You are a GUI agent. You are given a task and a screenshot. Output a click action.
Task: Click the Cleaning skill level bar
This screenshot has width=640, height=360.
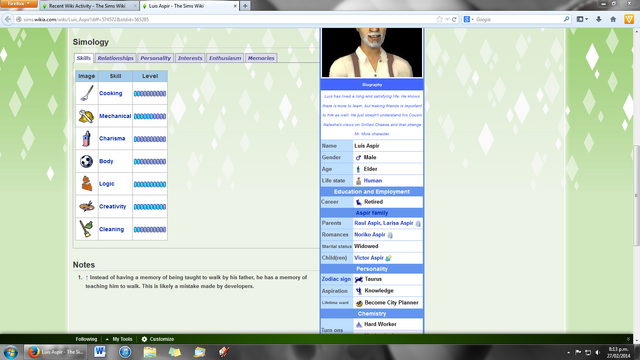150,229
